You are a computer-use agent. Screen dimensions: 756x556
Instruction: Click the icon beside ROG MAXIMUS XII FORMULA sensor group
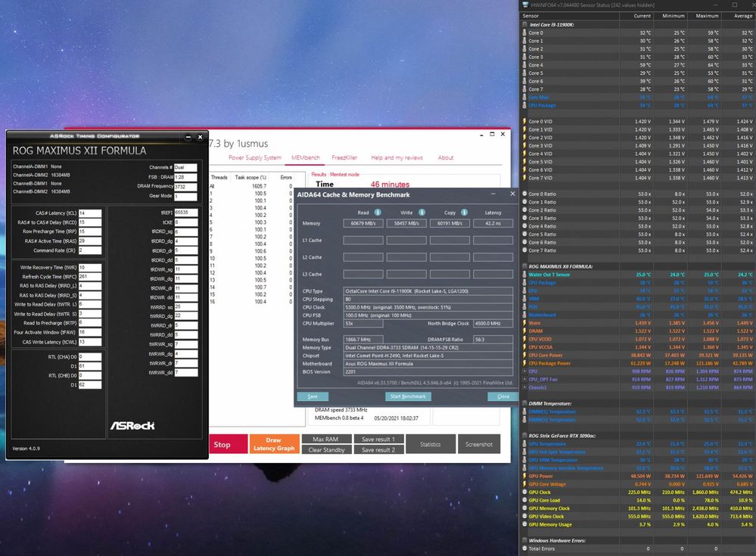[524, 266]
